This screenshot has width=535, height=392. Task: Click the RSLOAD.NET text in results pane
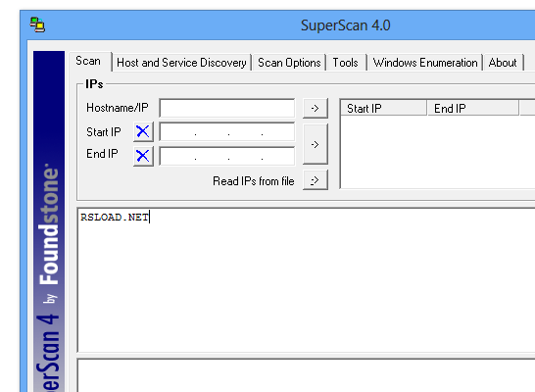point(115,218)
